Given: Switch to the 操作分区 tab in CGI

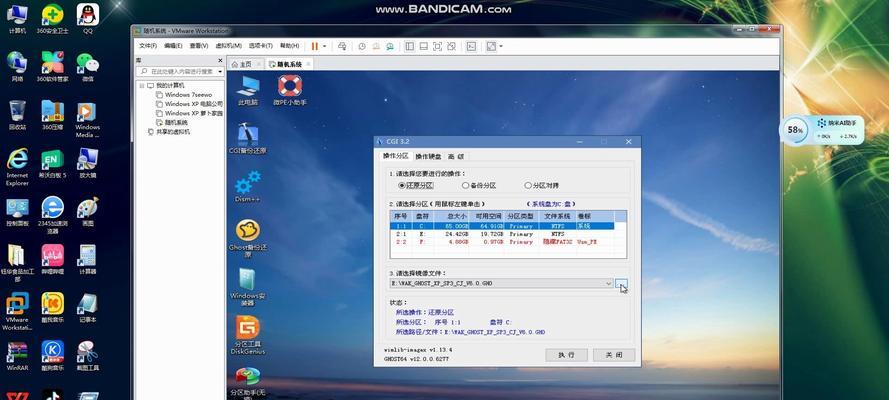Looking at the screenshot, I should (395, 156).
